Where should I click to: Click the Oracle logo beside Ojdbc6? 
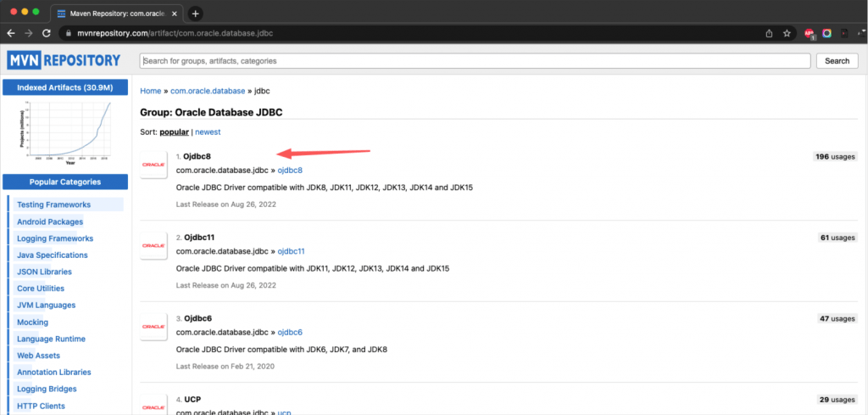click(153, 327)
